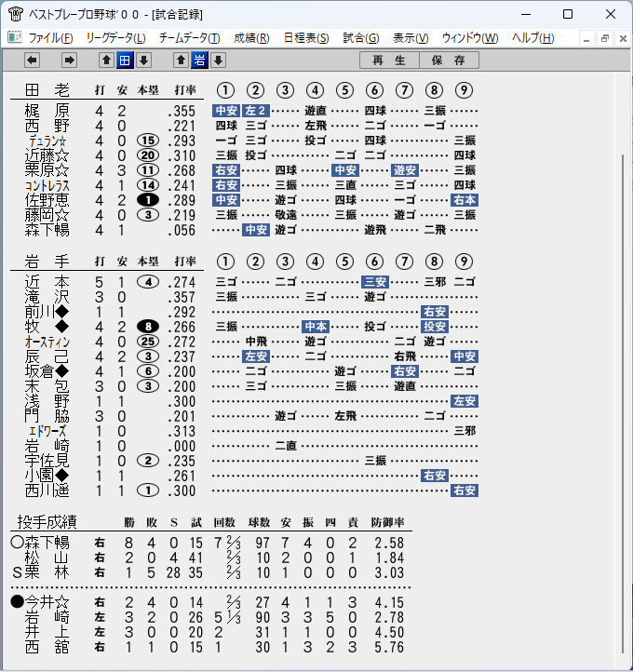The height and width of the screenshot is (672, 633).
Task: Restore the inner document window
Action: click(605, 38)
